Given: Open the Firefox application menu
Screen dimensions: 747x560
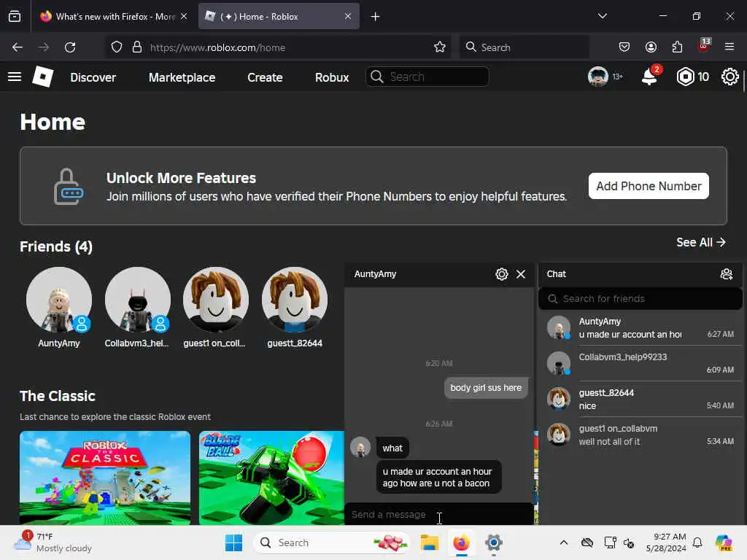Looking at the screenshot, I should click(729, 47).
